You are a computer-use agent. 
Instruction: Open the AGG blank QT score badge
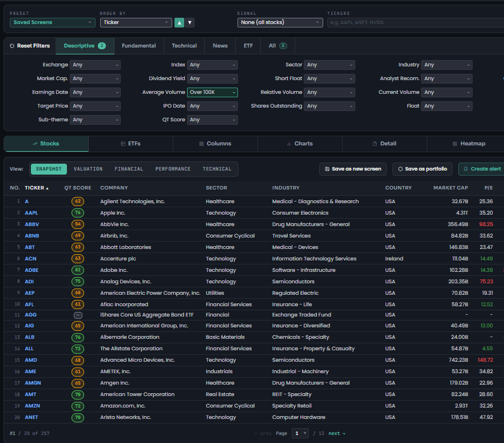[x=78, y=315]
